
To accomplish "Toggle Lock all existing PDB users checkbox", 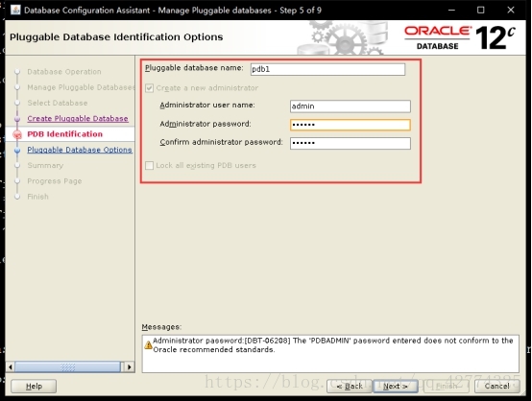I will pyautogui.click(x=149, y=165).
